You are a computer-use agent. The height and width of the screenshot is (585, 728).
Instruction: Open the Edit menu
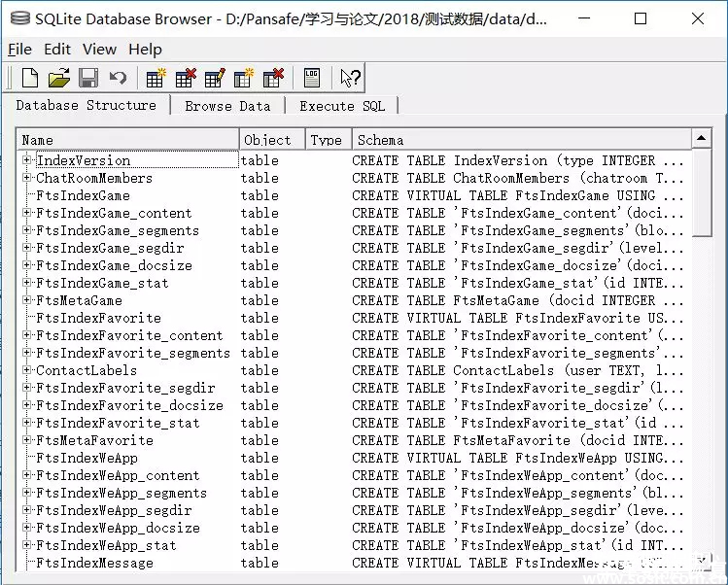click(x=57, y=49)
